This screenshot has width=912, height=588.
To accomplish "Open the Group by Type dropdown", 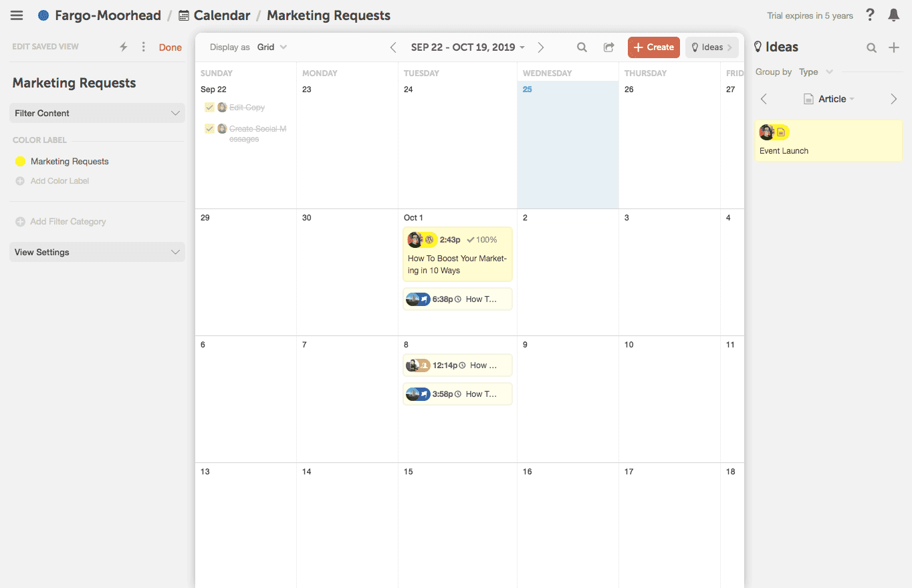I will (815, 72).
